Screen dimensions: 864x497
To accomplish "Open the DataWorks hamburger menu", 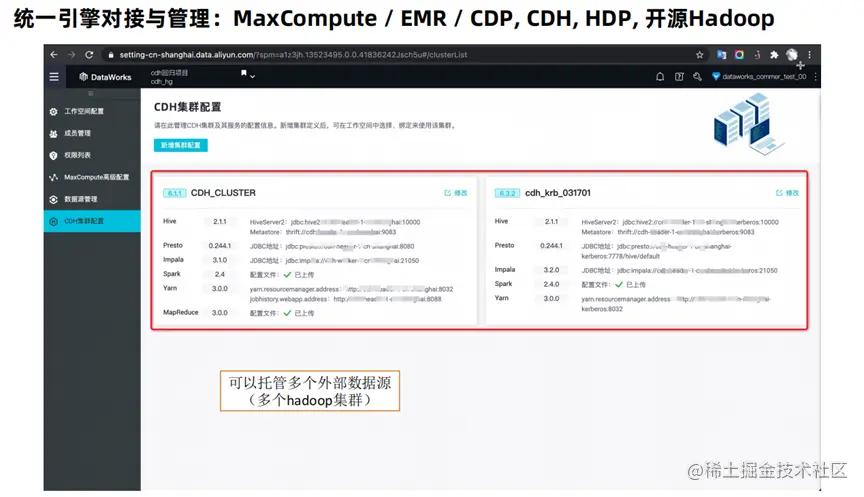I will 54,77.
